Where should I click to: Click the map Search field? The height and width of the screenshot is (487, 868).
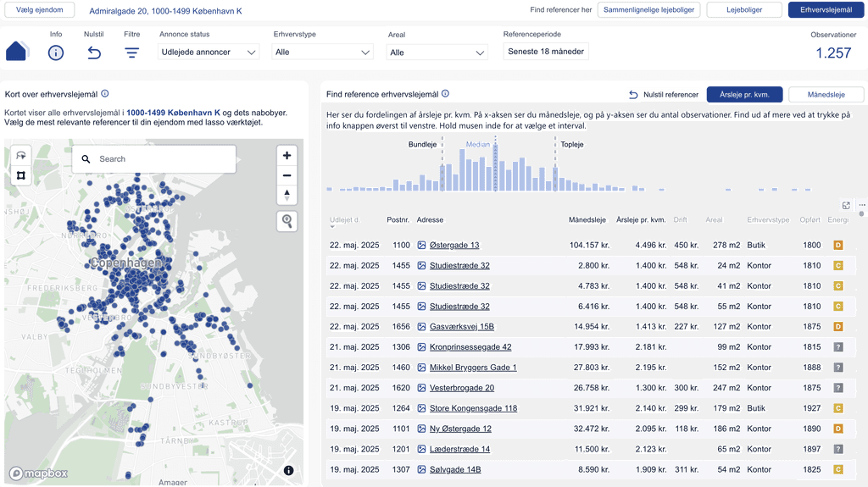[x=154, y=159]
